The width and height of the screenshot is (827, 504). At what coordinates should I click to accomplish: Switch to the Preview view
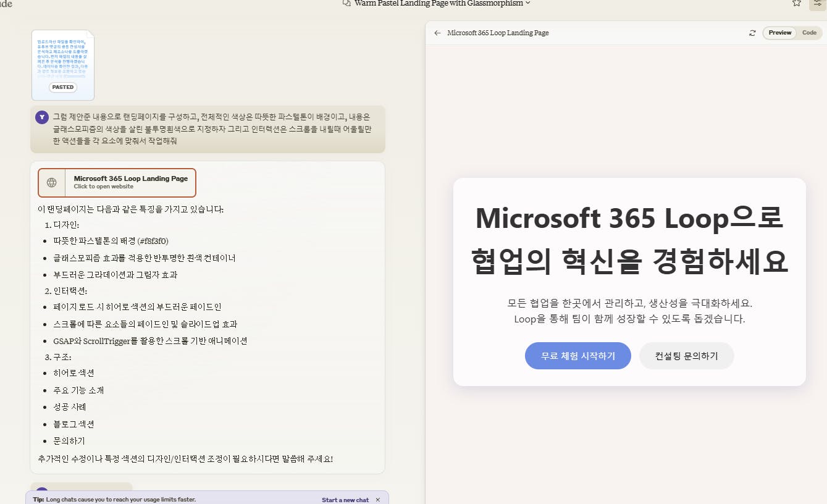(x=779, y=33)
